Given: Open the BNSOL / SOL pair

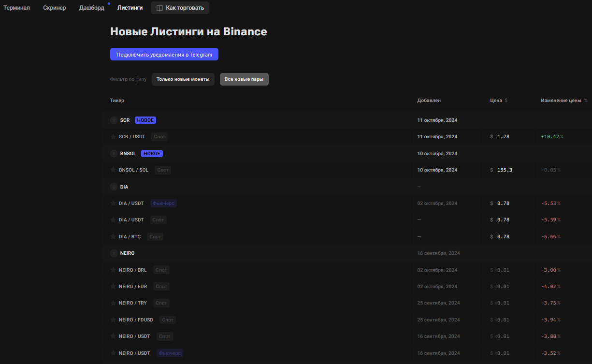Looking at the screenshot, I should [134, 170].
